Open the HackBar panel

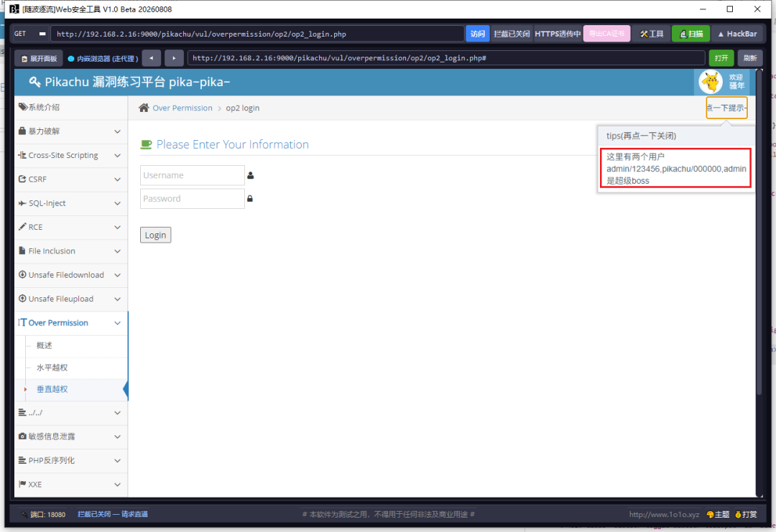(x=737, y=34)
